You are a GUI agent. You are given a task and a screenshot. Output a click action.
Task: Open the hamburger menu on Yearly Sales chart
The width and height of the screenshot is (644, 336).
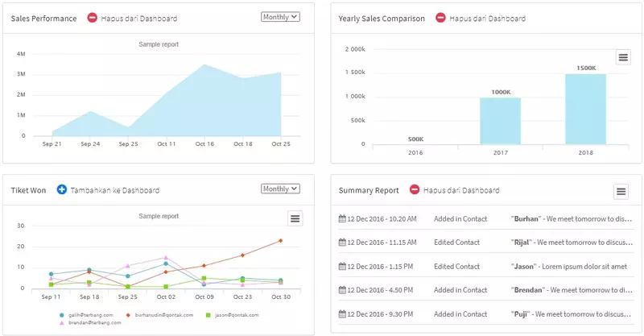(623, 57)
